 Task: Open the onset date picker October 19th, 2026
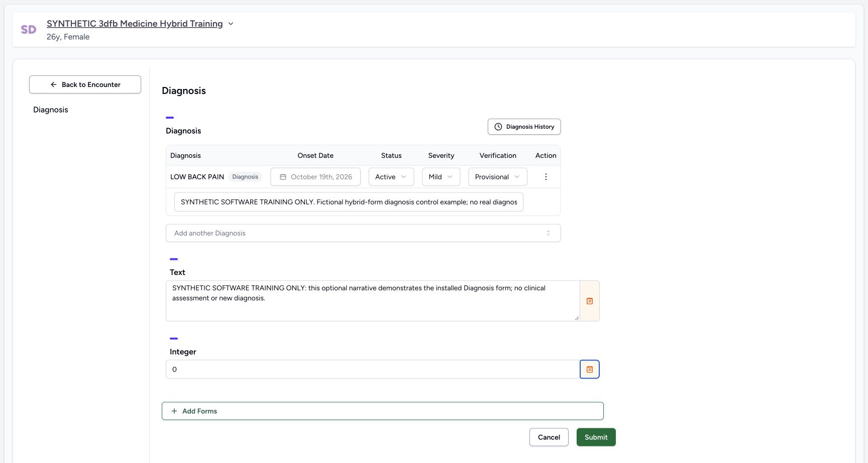click(x=315, y=177)
